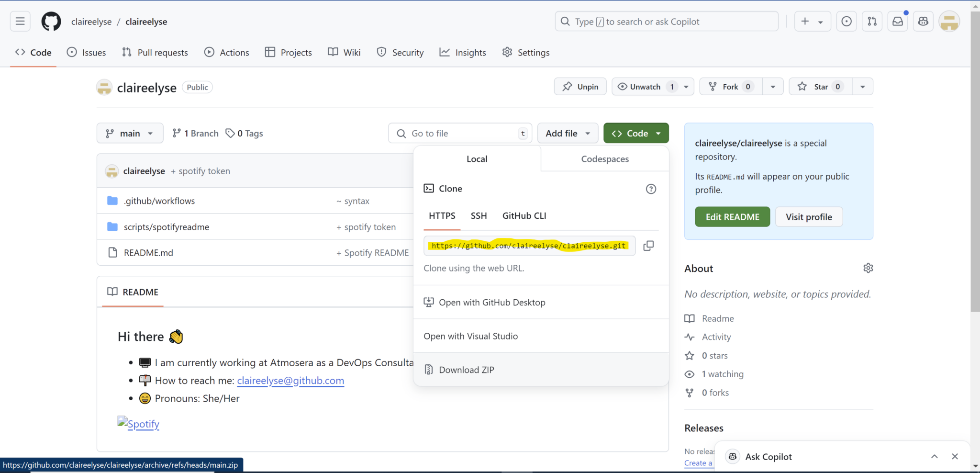Viewport: 980px width, 473px height.
Task: Open the notifications inbox icon
Action: (898, 22)
